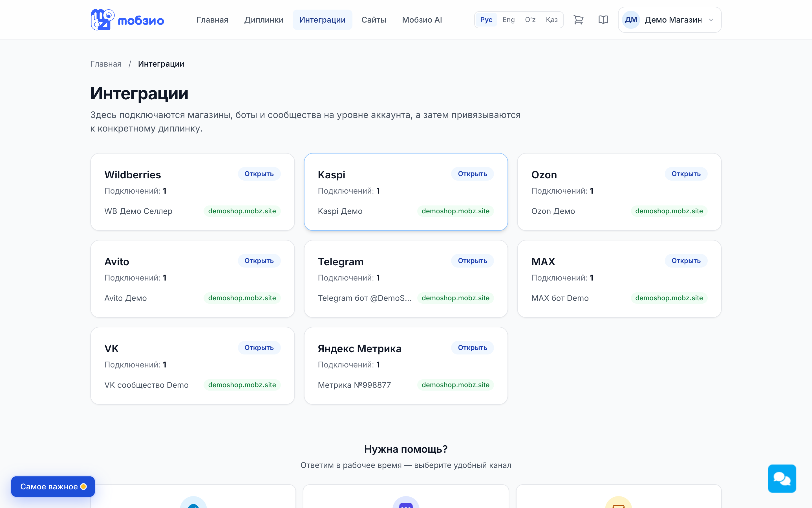Click Открыть on the MAX card
Image resolution: width=812 pixels, height=508 pixels.
point(686,261)
